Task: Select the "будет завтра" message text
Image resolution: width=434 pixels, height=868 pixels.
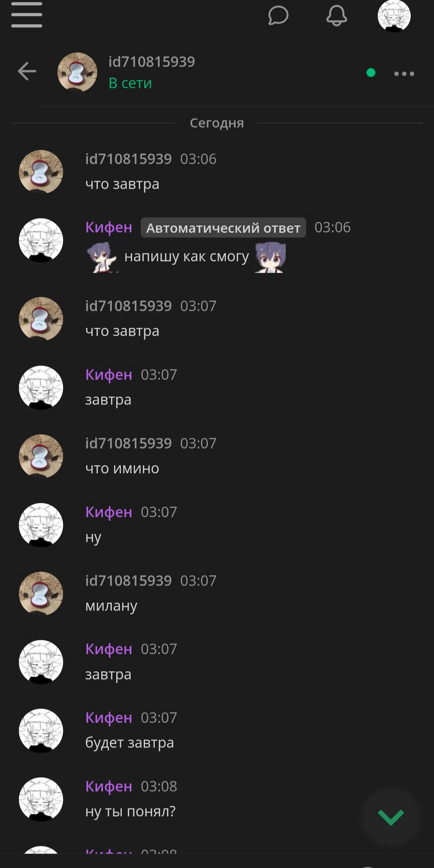Action: tap(129, 743)
